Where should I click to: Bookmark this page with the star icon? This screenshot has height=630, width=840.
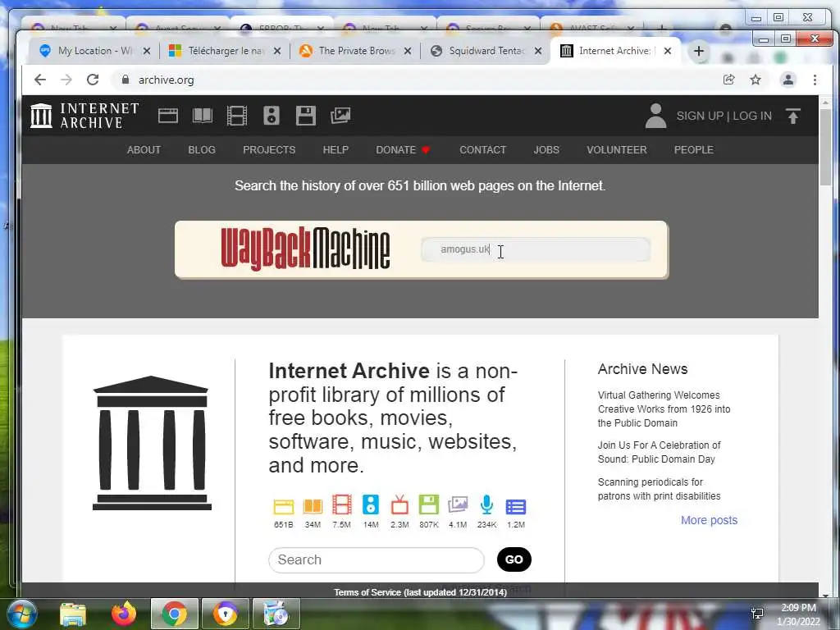point(756,80)
